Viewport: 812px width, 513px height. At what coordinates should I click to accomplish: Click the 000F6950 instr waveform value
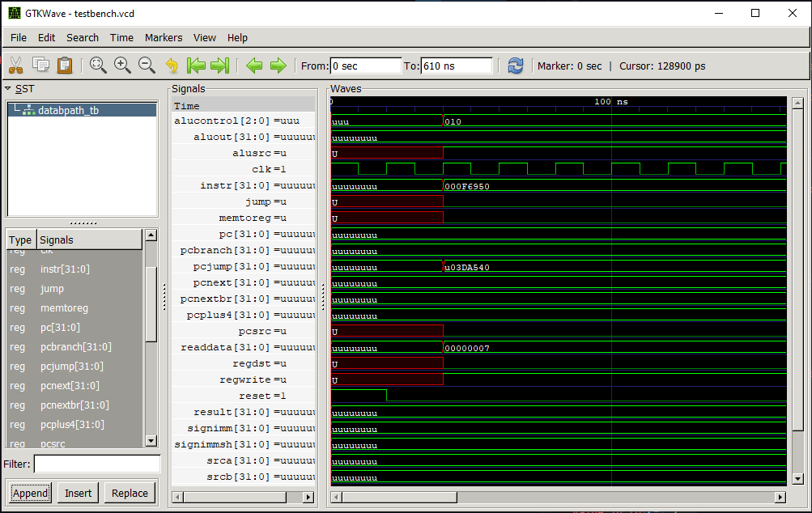pyautogui.click(x=466, y=186)
